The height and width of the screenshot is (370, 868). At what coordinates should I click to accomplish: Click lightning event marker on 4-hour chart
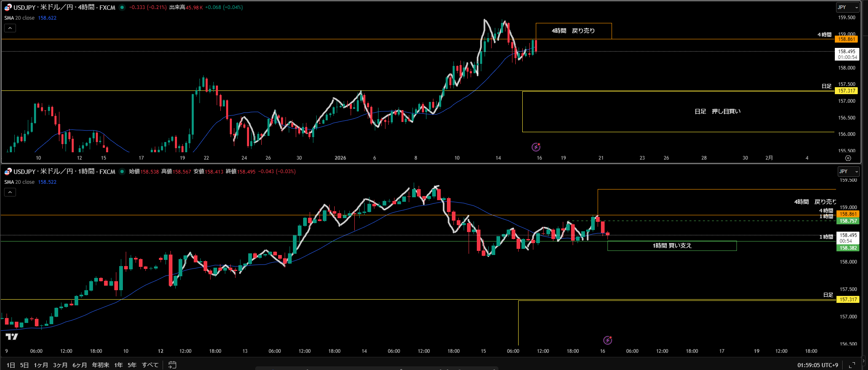click(x=536, y=147)
